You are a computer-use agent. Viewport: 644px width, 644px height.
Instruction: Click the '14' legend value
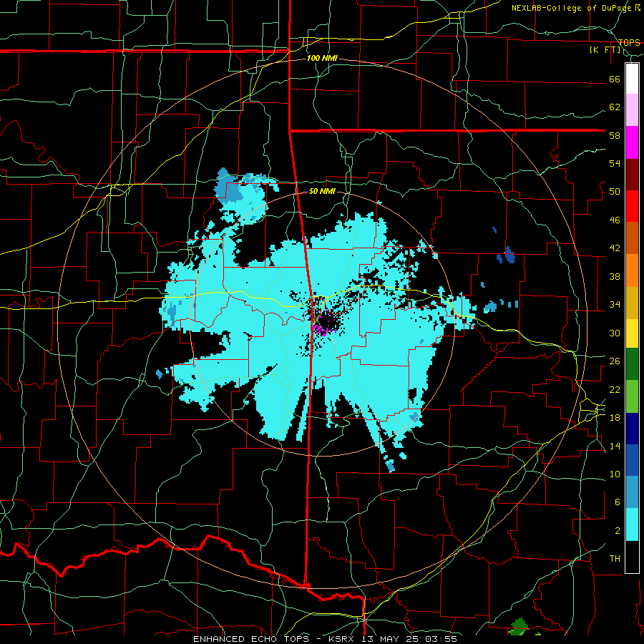coord(615,446)
